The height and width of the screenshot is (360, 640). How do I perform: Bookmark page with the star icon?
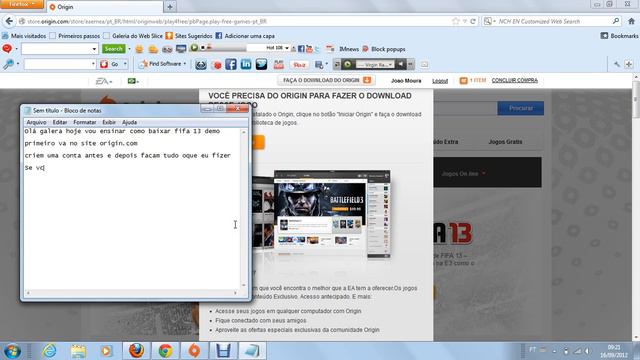point(456,21)
